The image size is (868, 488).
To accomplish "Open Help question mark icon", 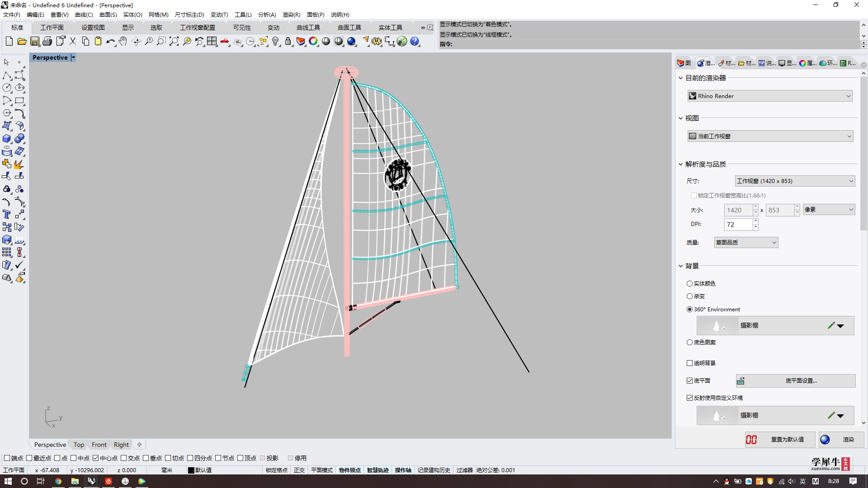I will (x=415, y=42).
